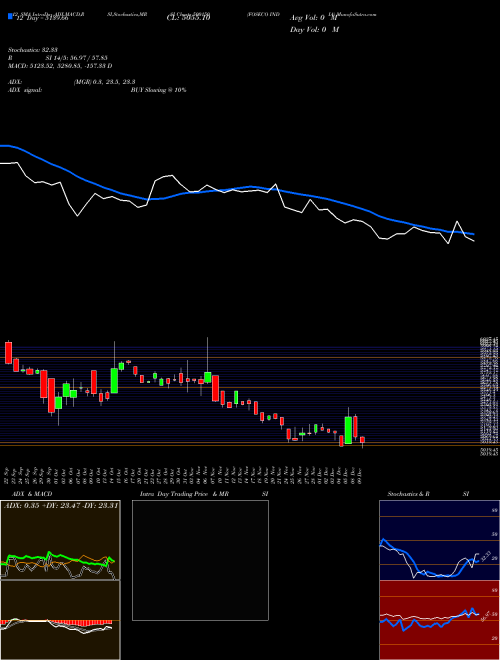500x660 pixels.
Task: Click the ADX +DY -DY values header in panel
Action: pyautogui.click(x=61, y=505)
